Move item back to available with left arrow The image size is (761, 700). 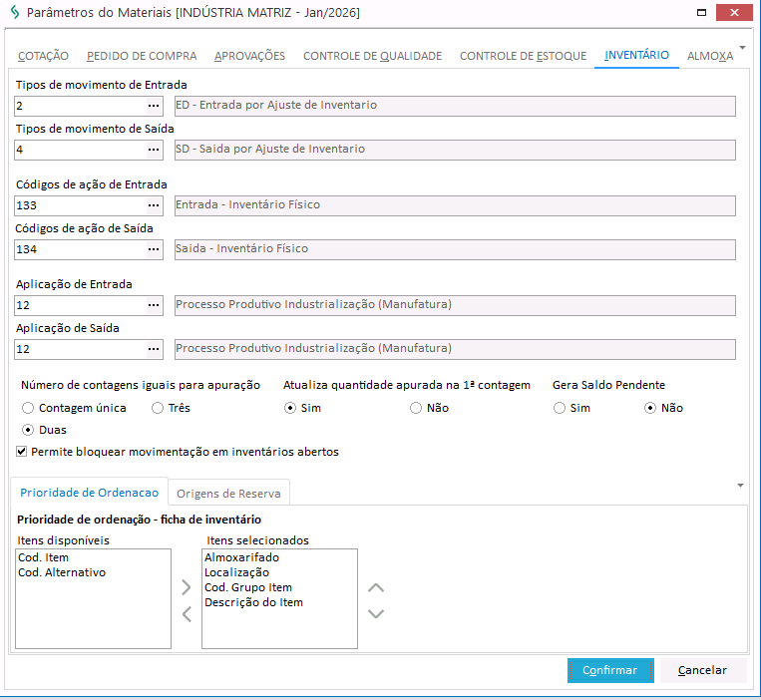click(187, 614)
